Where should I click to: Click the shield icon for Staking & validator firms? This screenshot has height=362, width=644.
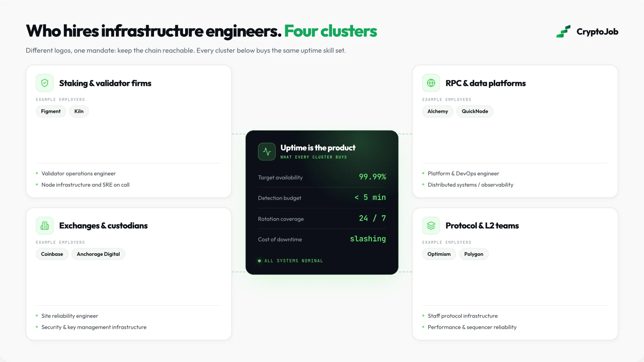[45, 83]
